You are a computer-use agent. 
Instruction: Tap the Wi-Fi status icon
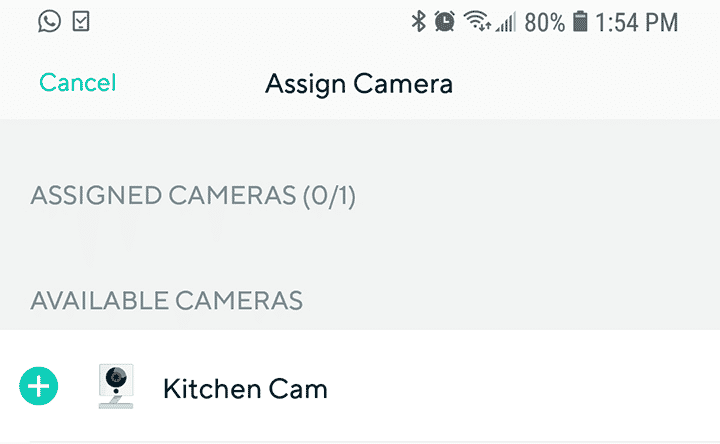(477, 21)
